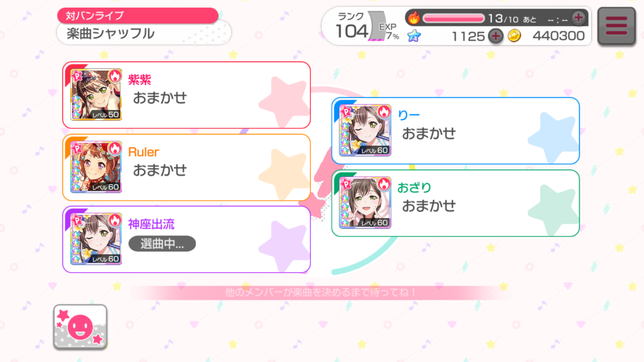Image resolution: width=644 pixels, height=362 pixels.
Task: Tap the plus icon next to live boost
Action: click(x=579, y=18)
